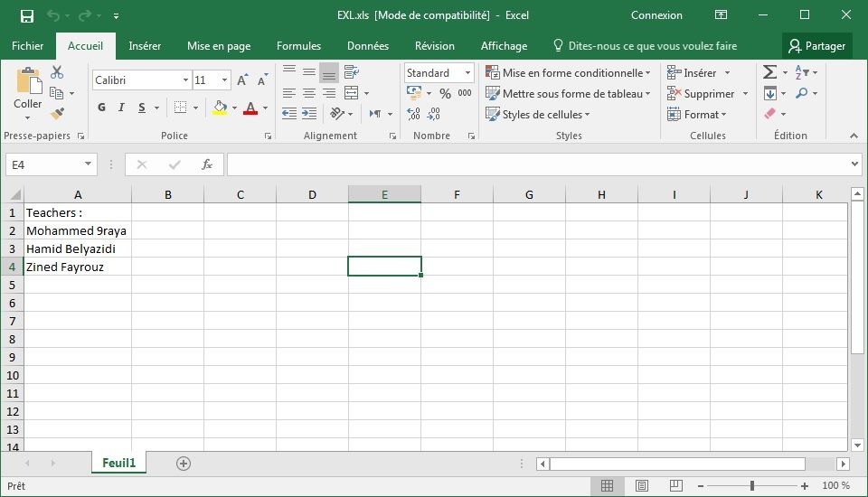Open the Name Box dropdown arrow
Screen dimensions: 868x497
click(x=88, y=164)
